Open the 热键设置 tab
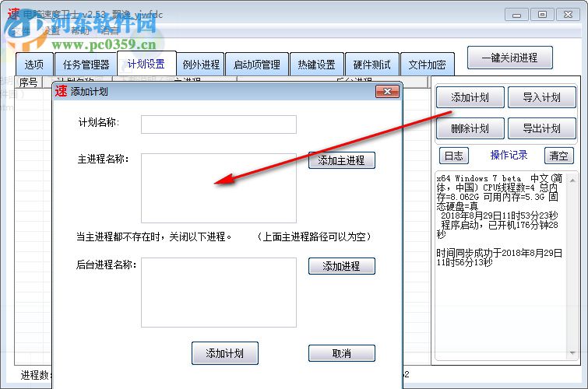The image size is (588, 389). (316, 65)
